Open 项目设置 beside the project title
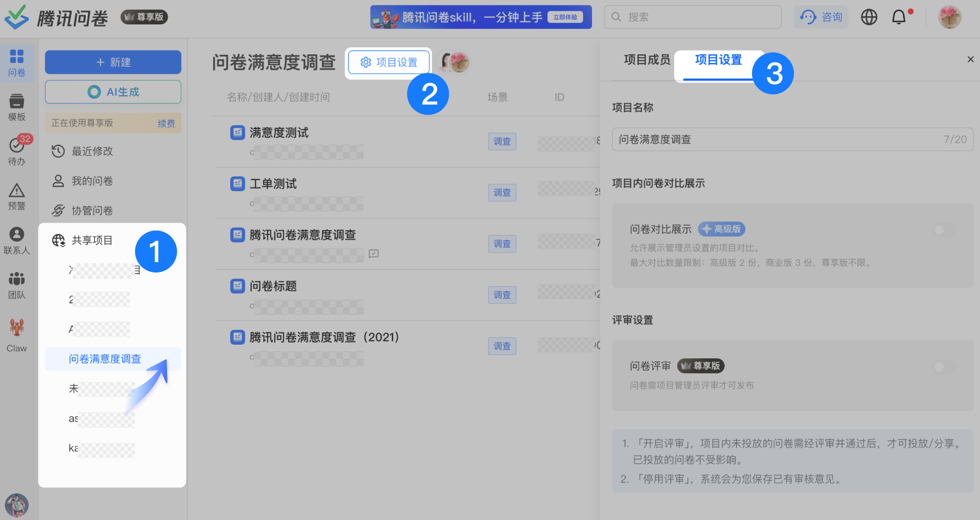The image size is (980, 520). [x=389, y=62]
